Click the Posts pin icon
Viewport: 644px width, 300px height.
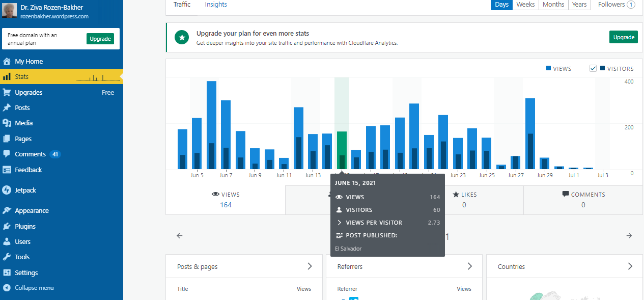[7, 108]
